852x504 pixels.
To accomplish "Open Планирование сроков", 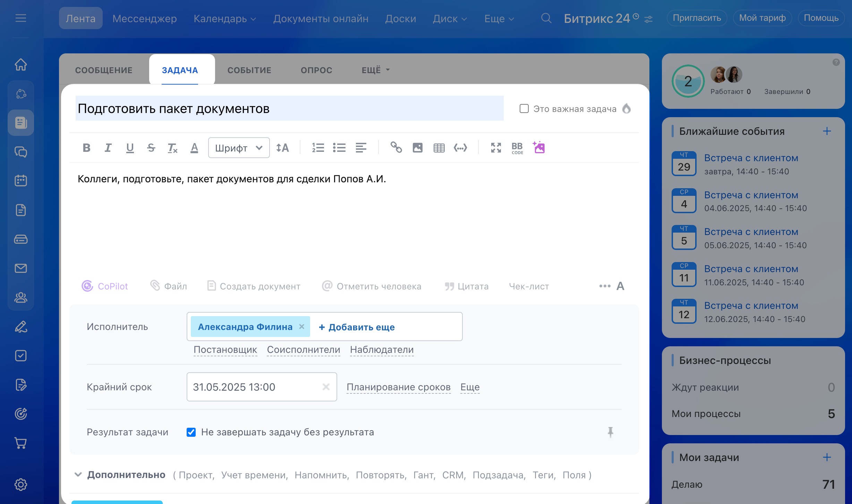I will (399, 387).
